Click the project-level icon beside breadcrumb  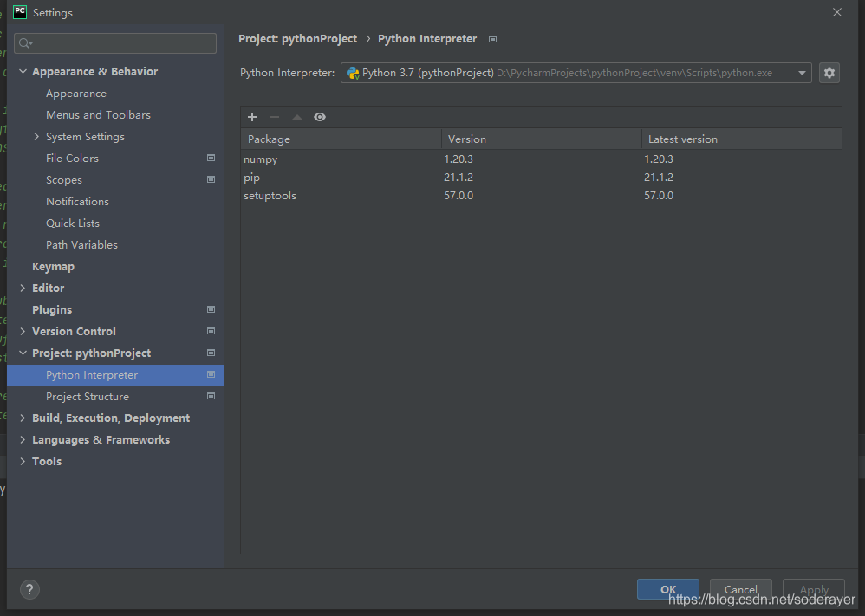pyautogui.click(x=492, y=39)
